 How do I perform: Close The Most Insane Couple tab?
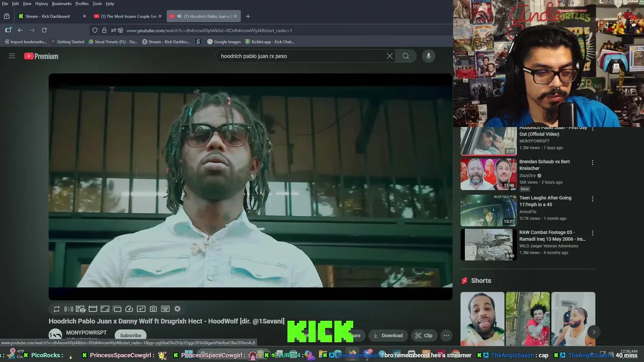click(160, 16)
